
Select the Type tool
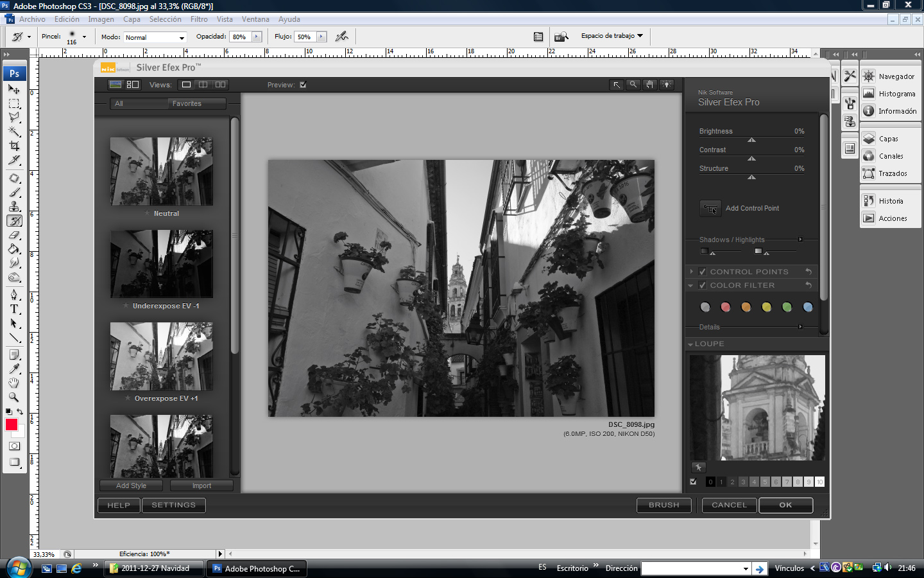(x=14, y=309)
